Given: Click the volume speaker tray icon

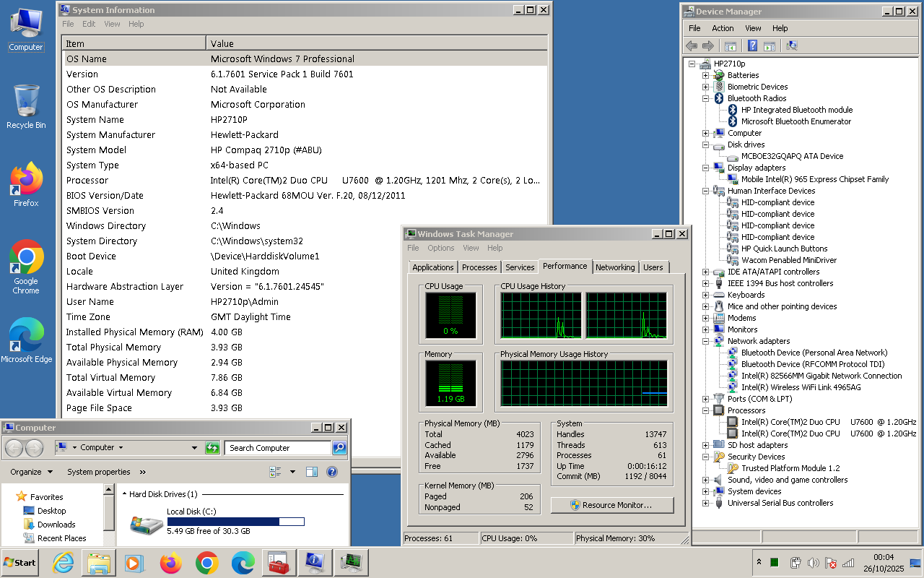Looking at the screenshot, I should click(813, 562).
